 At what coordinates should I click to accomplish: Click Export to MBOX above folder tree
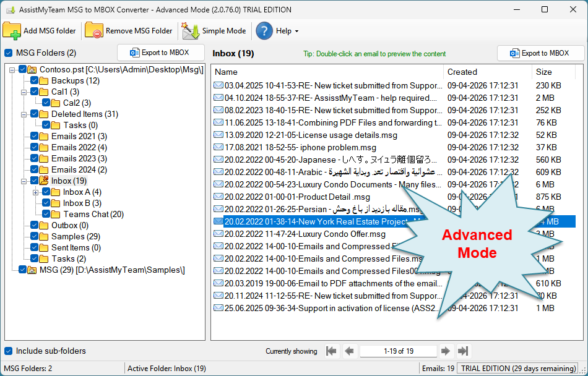click(x=161, y=53)
